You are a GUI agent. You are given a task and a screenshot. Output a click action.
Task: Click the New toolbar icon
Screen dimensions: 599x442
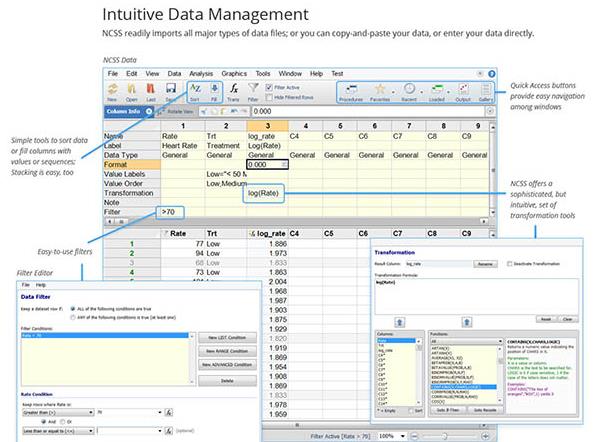click(x=112, y=89)
